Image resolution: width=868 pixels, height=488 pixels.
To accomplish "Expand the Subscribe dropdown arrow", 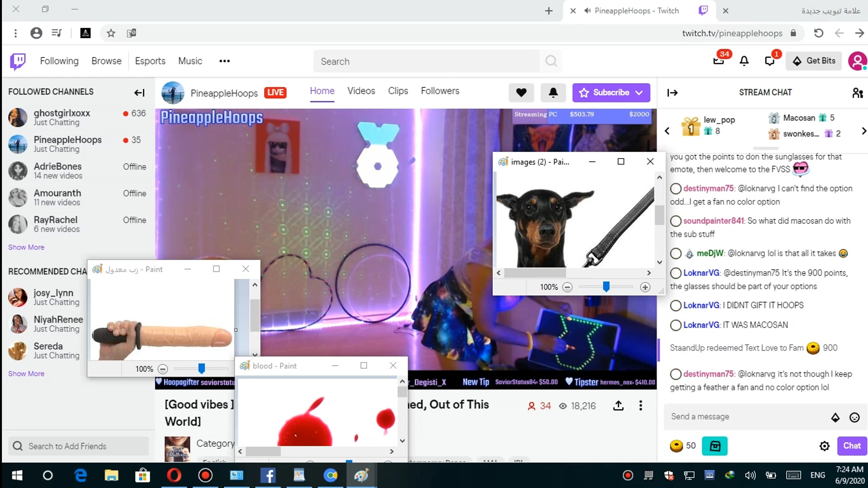I will [x=639, y=93].
